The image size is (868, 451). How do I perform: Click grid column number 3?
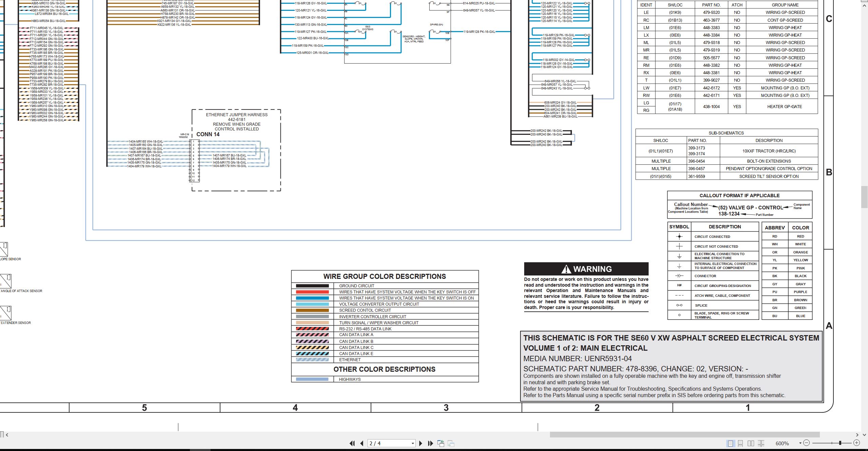[446, 408]
